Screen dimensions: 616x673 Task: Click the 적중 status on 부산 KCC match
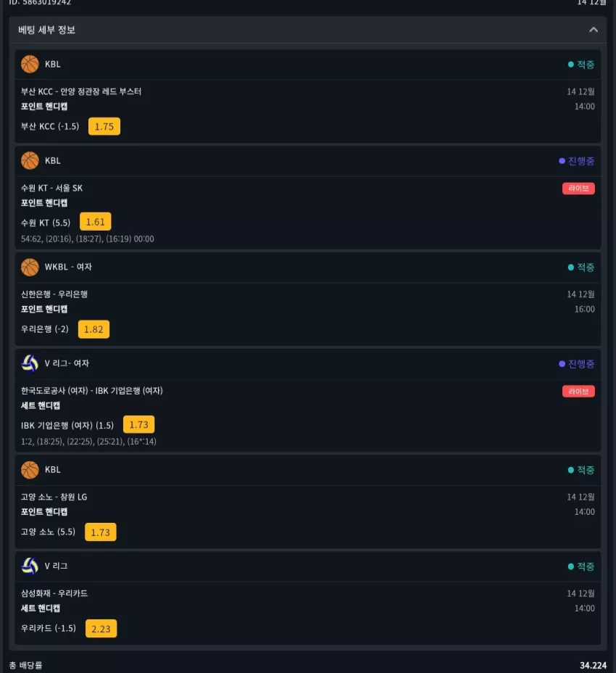point(581,65)
